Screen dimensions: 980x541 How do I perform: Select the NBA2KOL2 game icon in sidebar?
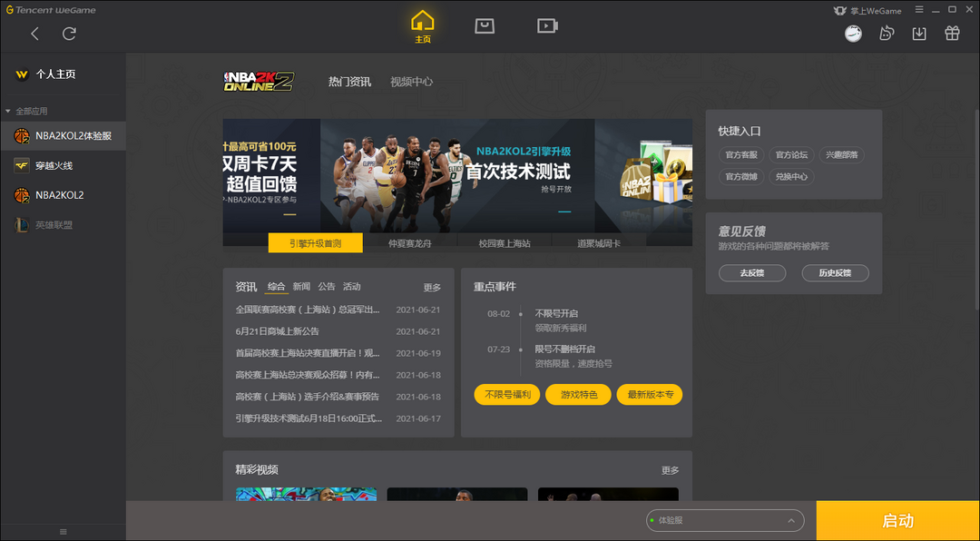point(22,195)
